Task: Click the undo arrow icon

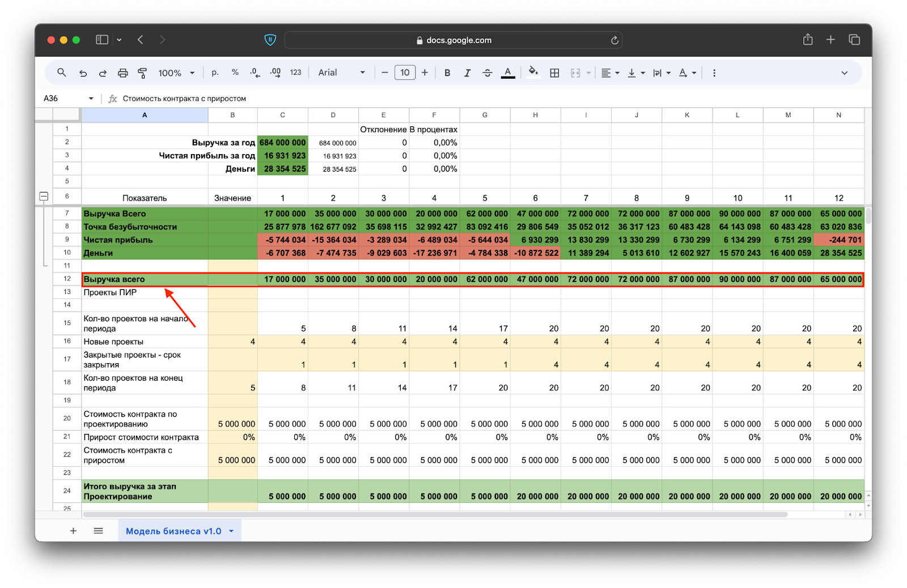Action: (x=83, y=73)
